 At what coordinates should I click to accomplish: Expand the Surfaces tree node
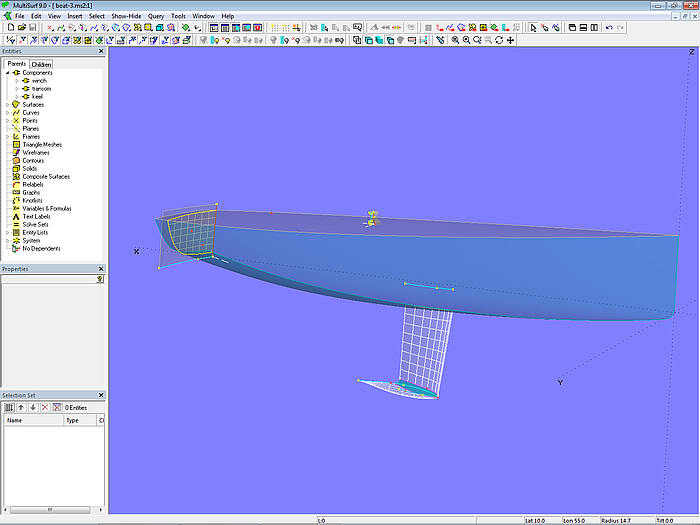click(7, 105)
